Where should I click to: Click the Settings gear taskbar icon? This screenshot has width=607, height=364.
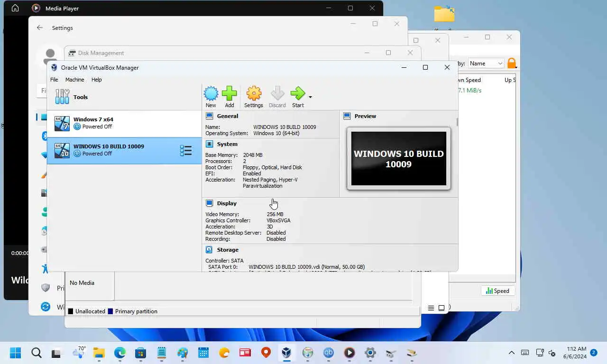370,353
